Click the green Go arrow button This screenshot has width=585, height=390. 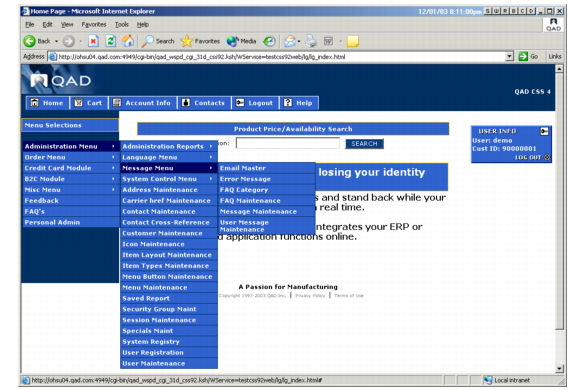(523, 56)
